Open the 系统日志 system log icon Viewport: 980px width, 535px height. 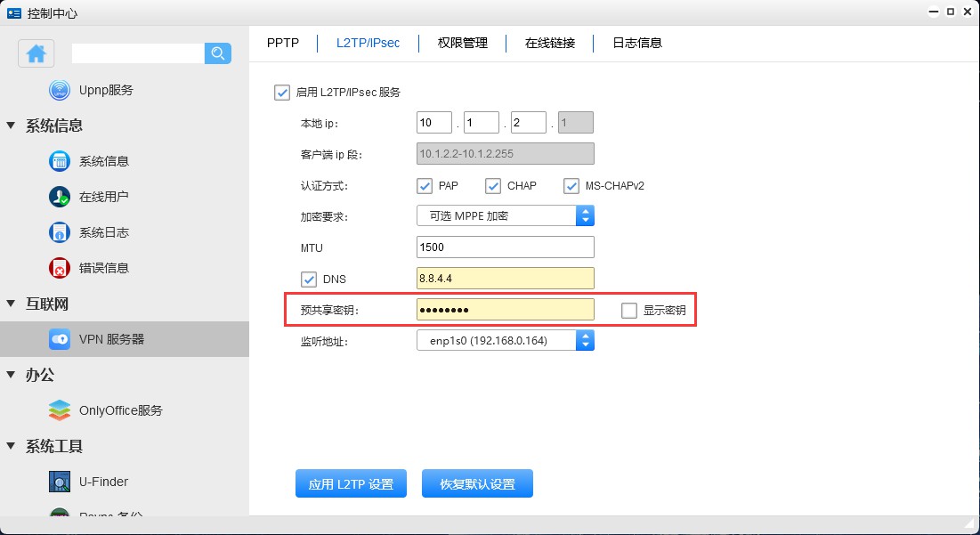coord(59,232)
